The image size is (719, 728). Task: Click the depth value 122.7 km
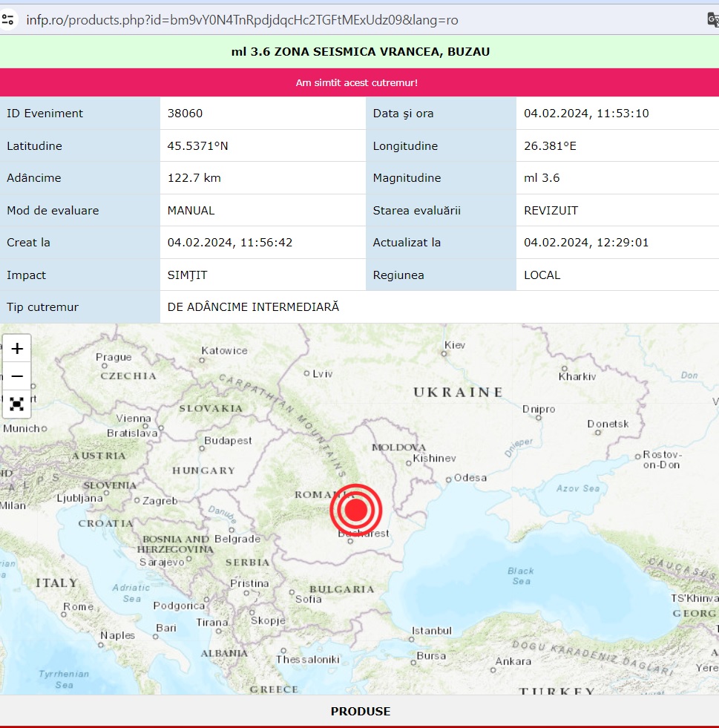coord(194,178)
